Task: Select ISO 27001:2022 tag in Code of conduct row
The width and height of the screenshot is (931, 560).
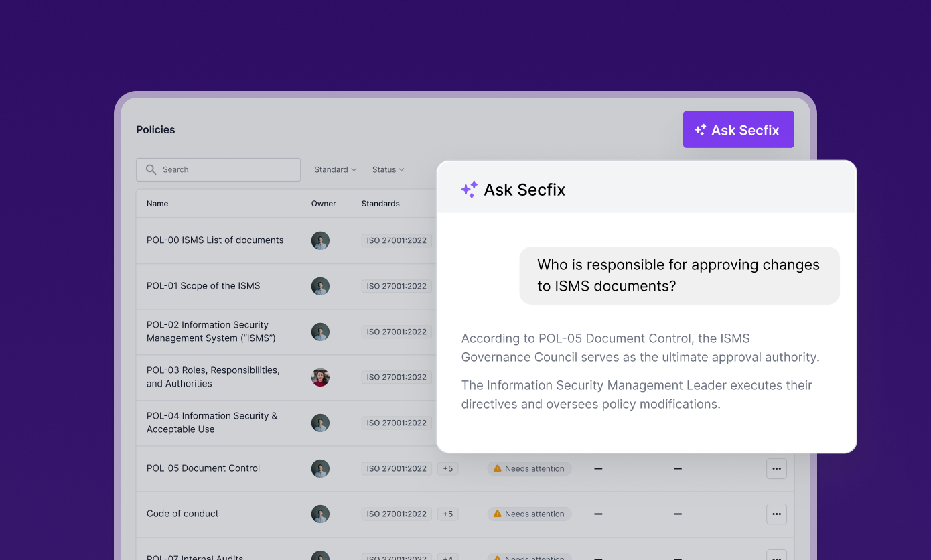Action: click(x=397, y=514)
